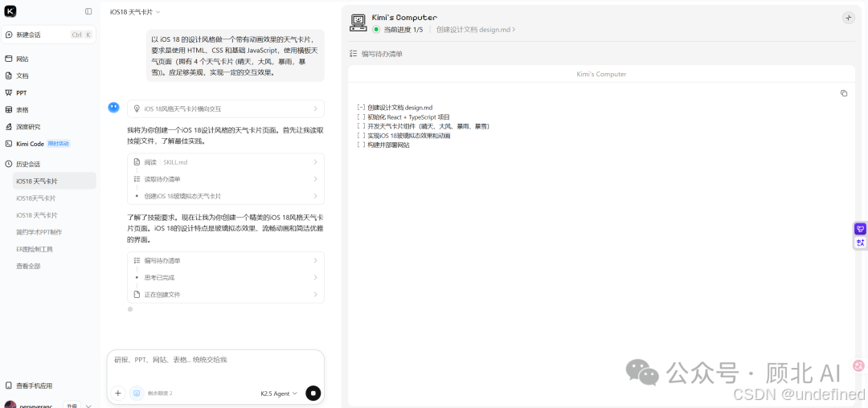Open the K2.5 Agent model dropdown
Viewport: 868px width, 408px height.
click(279, 394)
